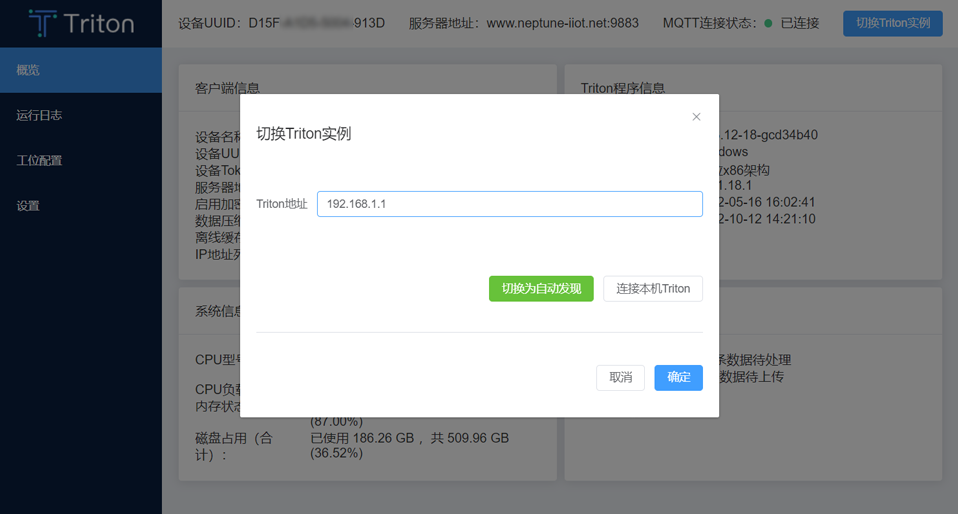Open the 运行日志 sidebar menu item
Screen dimensions: 958x514
81,116
